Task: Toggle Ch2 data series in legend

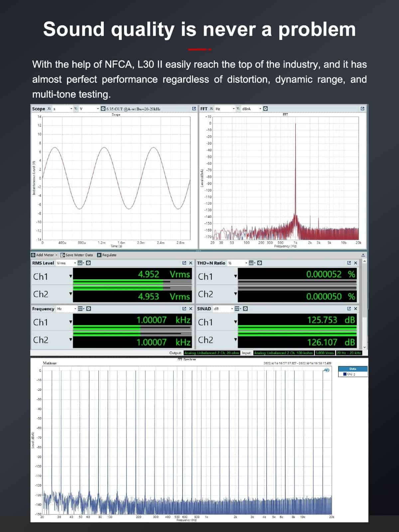Action: pyautogui.click(x=345, y=374)
